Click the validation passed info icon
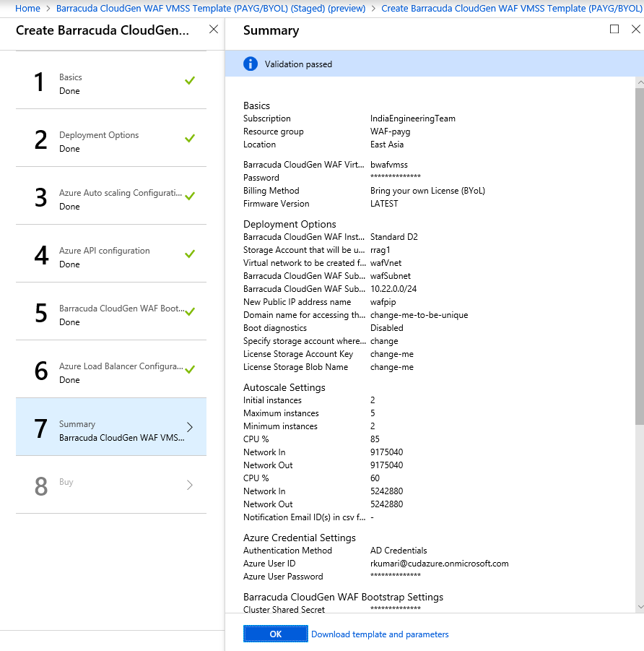The width and height of the screenshot is (644, 651). pyautogui.click(x=251, y=64)
